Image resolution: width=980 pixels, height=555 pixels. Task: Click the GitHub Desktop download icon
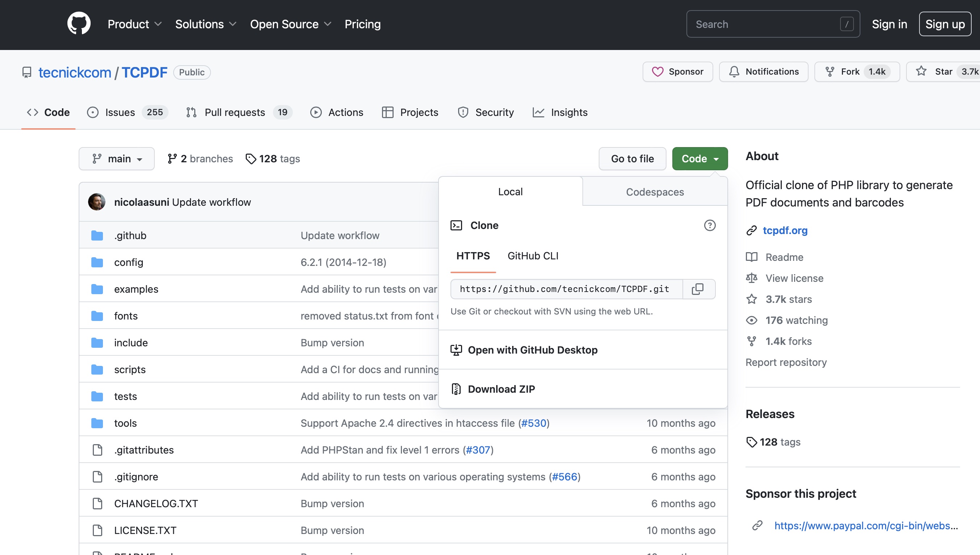pyautogui.click(x=456, y=350)
